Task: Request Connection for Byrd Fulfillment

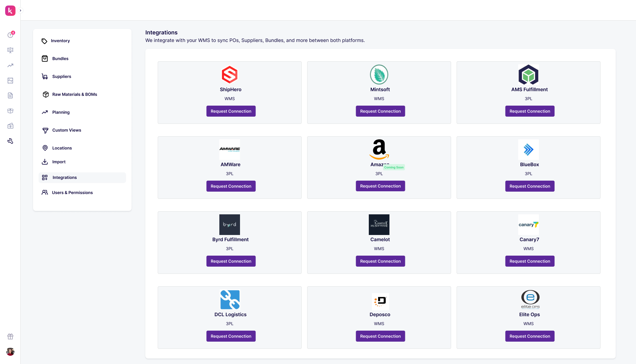Action: pos(231,261)
